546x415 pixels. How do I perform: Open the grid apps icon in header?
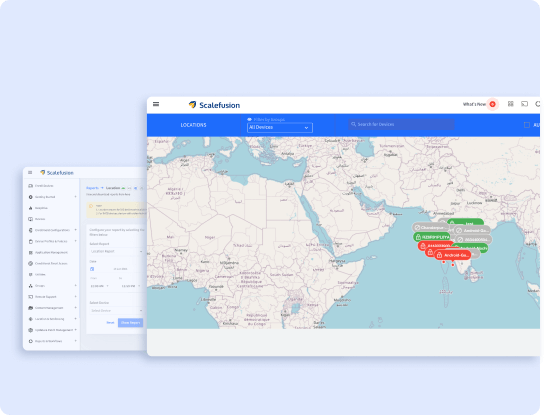click(x=510, y=104)
